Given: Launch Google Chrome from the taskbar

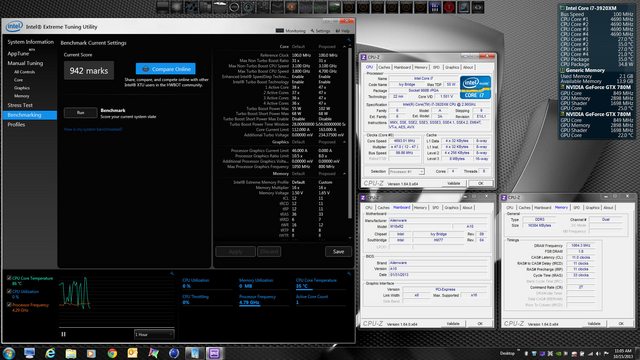Looking at the screenshot, I should tap(112, 353).
